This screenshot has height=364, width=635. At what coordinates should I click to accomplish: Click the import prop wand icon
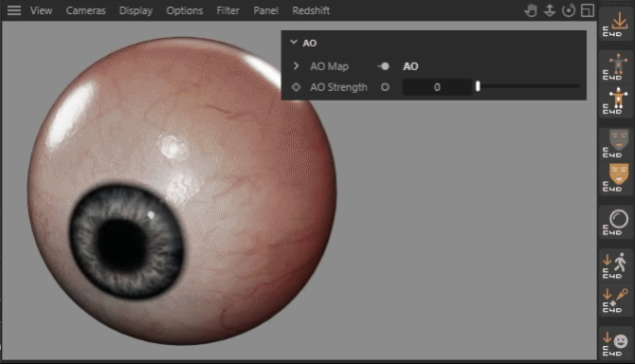tap(616, 300)
